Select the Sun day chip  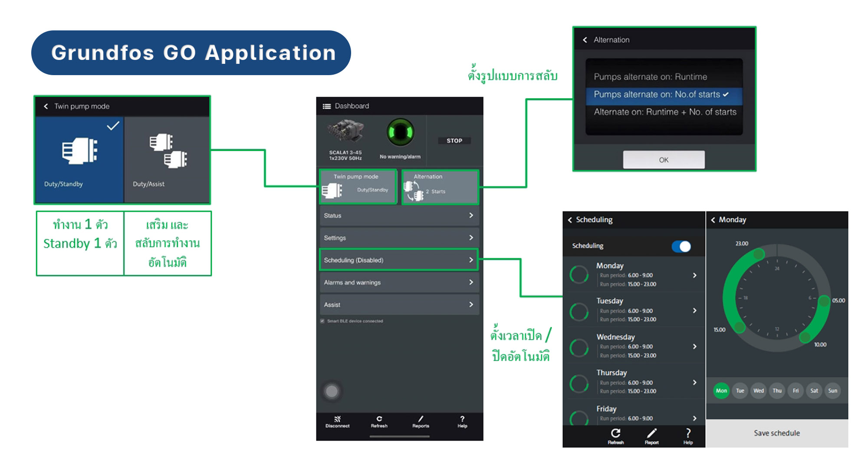(x=832, y=391)
